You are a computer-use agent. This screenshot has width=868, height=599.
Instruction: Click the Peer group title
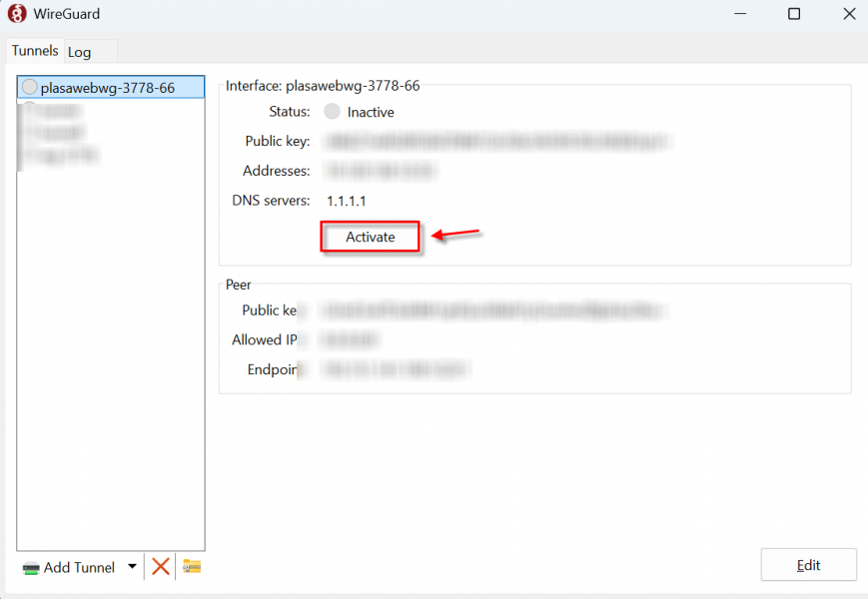coord(238,285)
